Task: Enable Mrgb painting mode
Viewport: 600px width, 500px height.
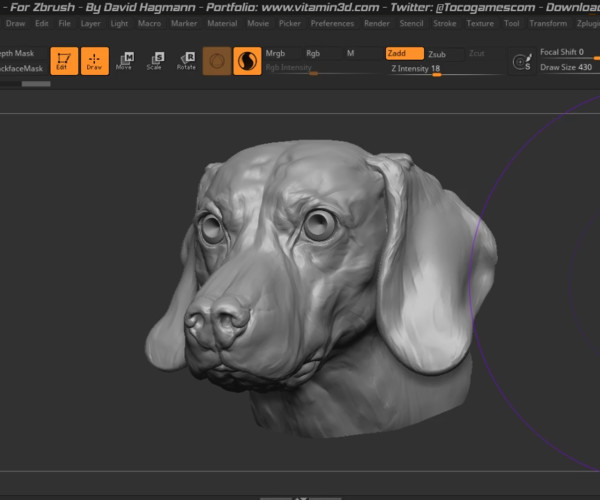Action: click(x=276, y=54)
